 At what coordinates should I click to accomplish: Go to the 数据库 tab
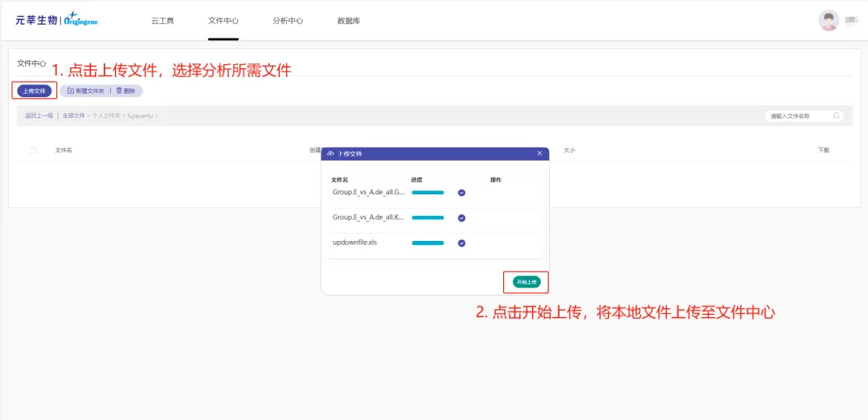[x=349, y=21]
